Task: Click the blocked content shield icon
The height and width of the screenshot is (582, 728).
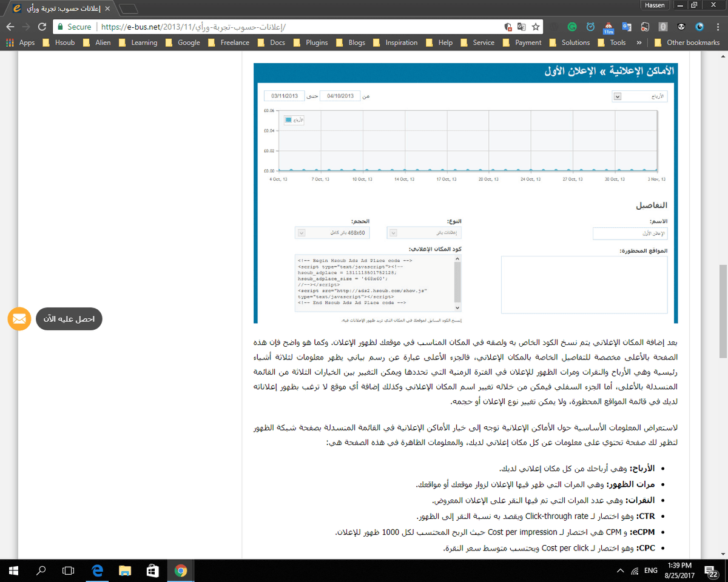Action: click(x=508, y=27)
